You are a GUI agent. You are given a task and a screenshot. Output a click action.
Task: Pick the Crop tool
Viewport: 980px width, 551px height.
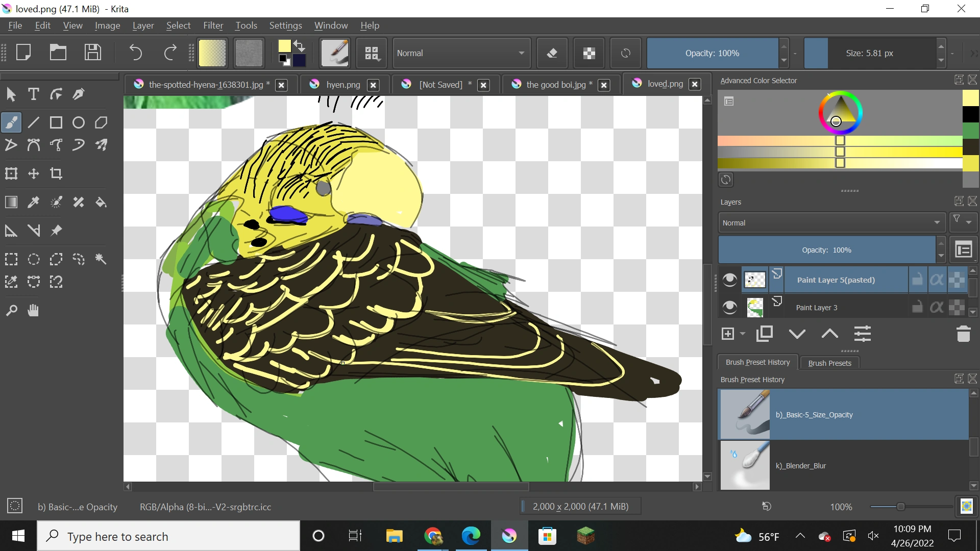click(x=56, y=173)
